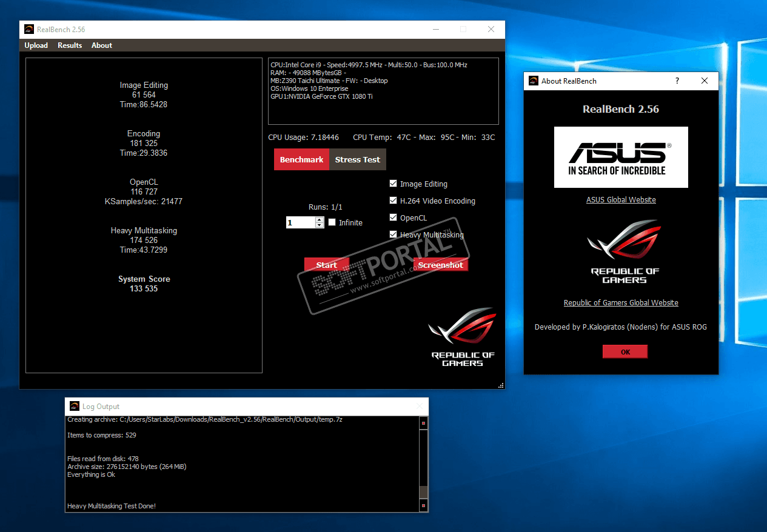
Task: Click the question mark help button
Action: 677,81
